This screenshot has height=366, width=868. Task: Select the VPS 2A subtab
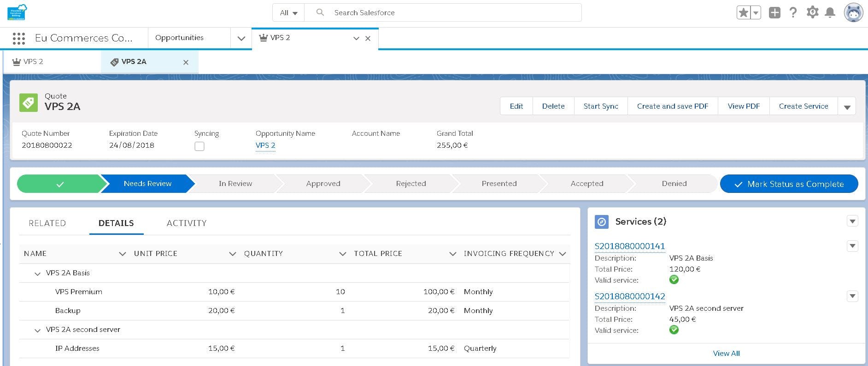pos(134,62)
